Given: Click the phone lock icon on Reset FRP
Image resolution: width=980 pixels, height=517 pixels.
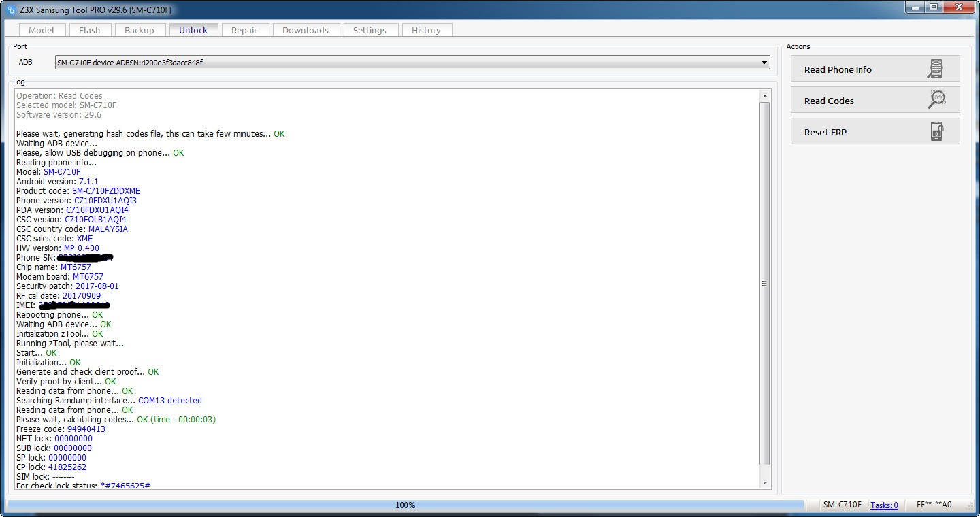Looking at the screenshot, I should point(937,131).
